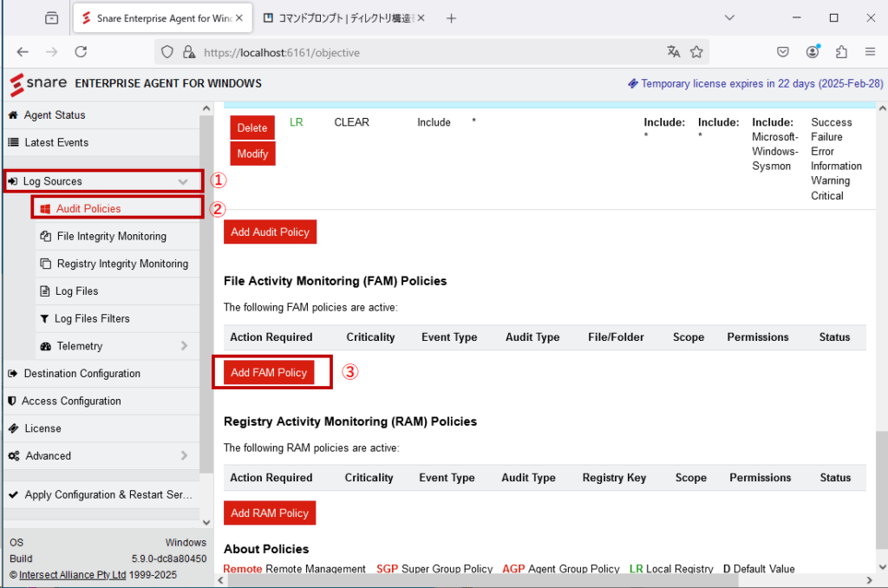Click the tracking protection shield icon
Viewport: 888px width, 588px height.
(167, 52)
